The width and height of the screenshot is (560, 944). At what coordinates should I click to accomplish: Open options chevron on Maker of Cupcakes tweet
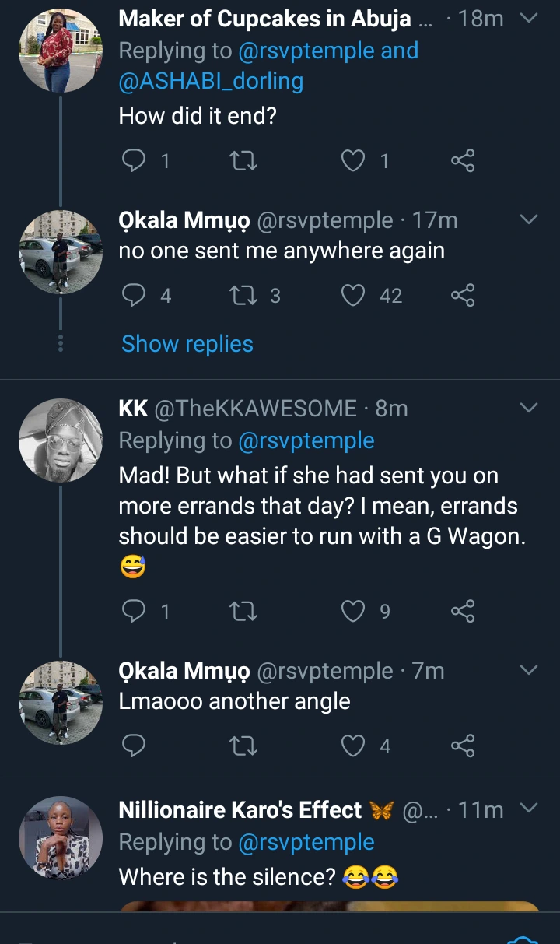[x=528, y=19]
